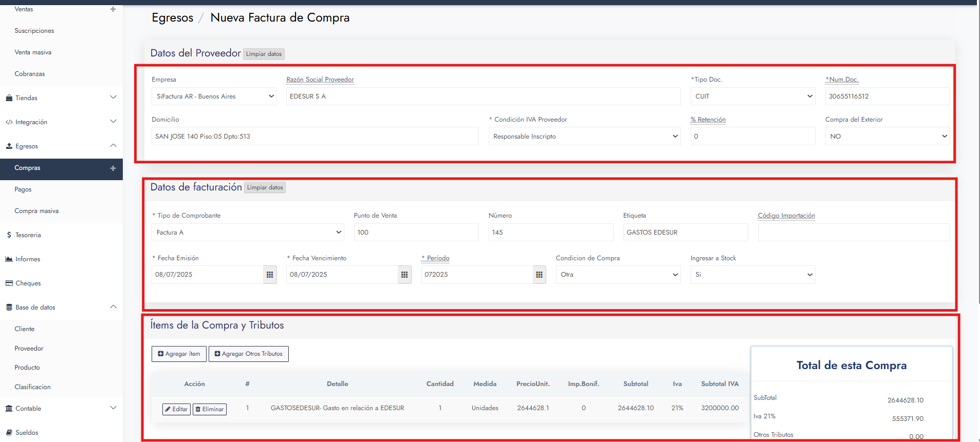This screenshot has height=442, width=980.
Task: Open Proveedor under Base de datos
Action: [x=29, y=349]
